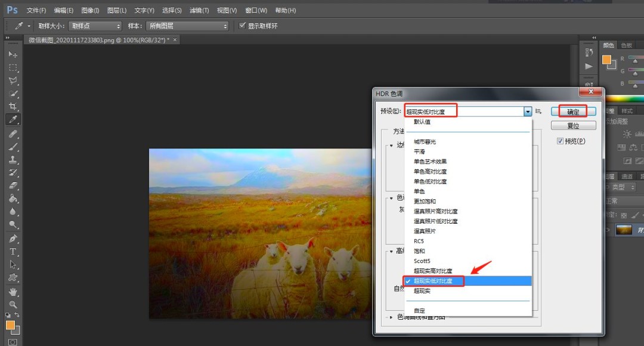Select the Move tool
This screenshot has width=644, height=346.
point(13,54)
